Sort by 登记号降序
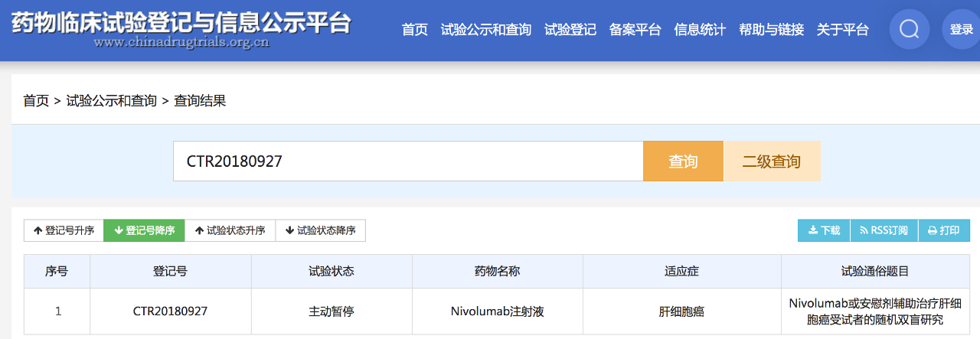The height and width of the screenshot is (339, 980). 144,230
